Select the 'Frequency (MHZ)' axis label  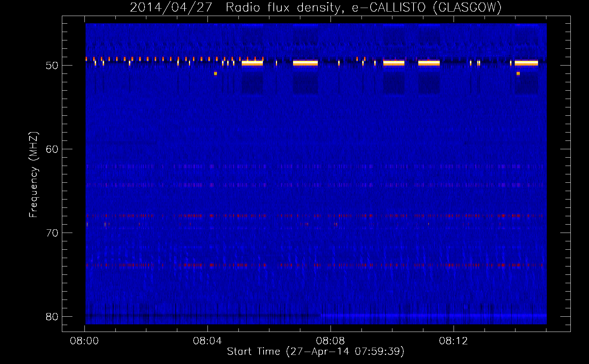tap(33, 175)
